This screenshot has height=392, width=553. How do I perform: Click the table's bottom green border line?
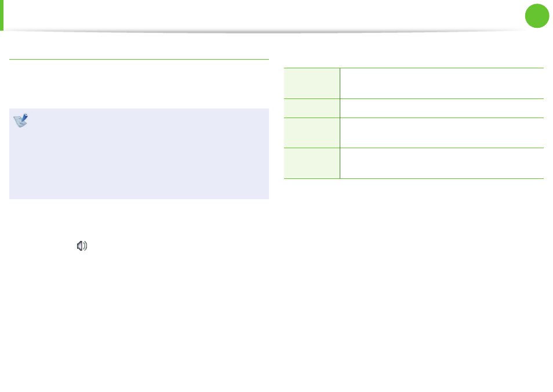(x=414, y=178)
